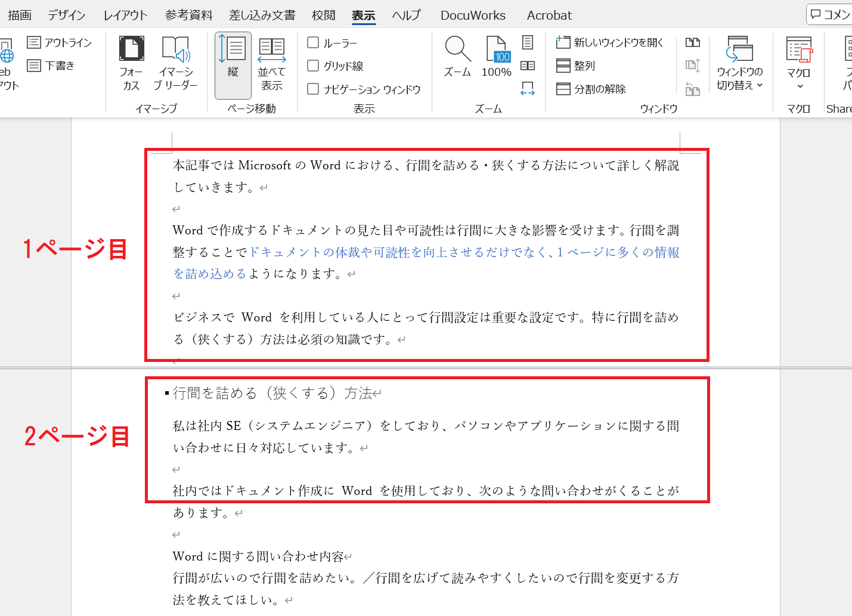The height and width of the screenshot is (616, 852).
Task: Arrange all windows (整列)
Action: click(x=576, y=66)
